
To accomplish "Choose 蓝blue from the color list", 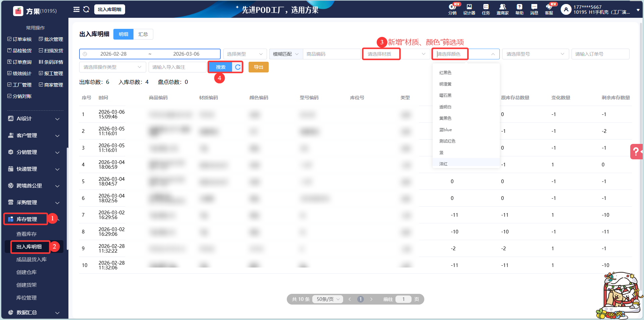I will (x=466, y=130).
